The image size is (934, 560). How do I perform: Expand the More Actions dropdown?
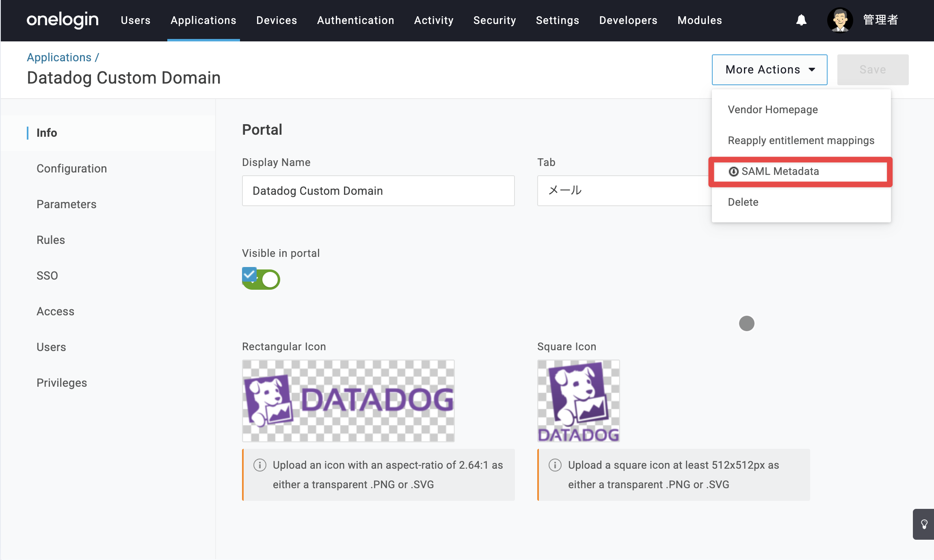tap(770, 70)
